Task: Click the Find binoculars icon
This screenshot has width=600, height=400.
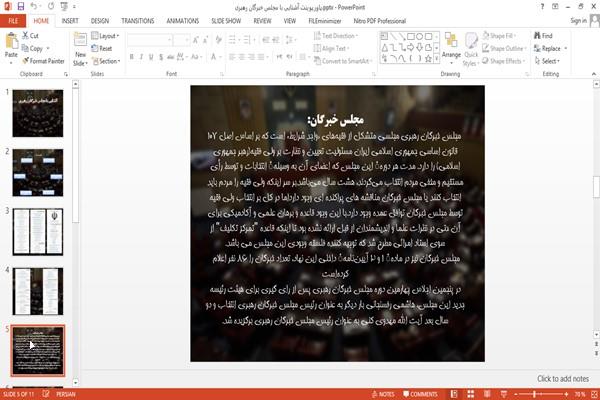Action: pos(538,36)
